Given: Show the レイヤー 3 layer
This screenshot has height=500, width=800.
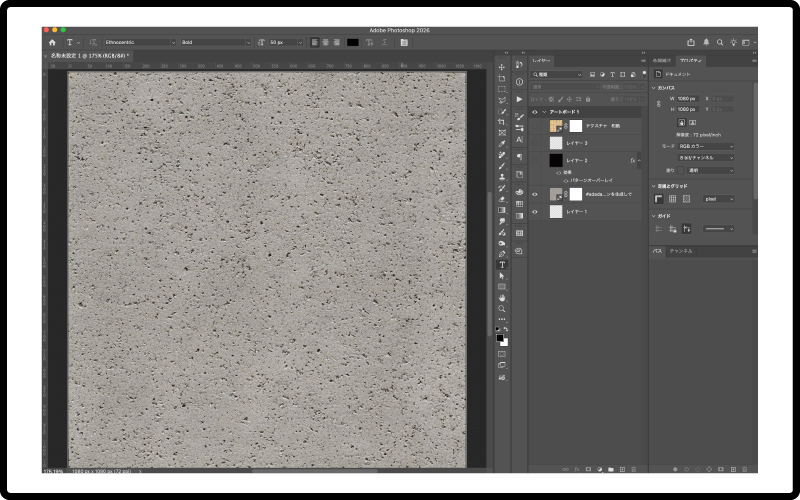Looking at the screenshot, I should tap(535, 143).
